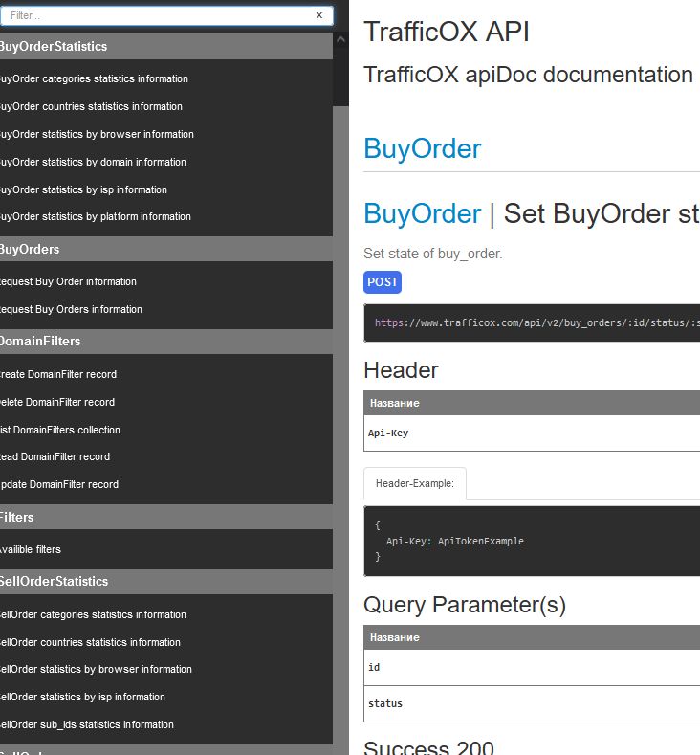Click the BuyOrder section heading link
This screenshot has width=700, height=755.
click(x=422, y=149)
